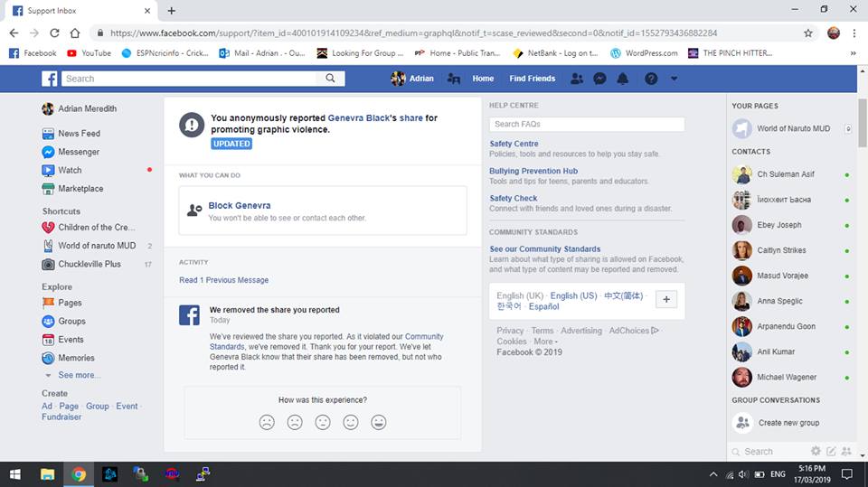Click the Quick Help question mark icon
Viewport: 868px width, 487px height.
650,79
